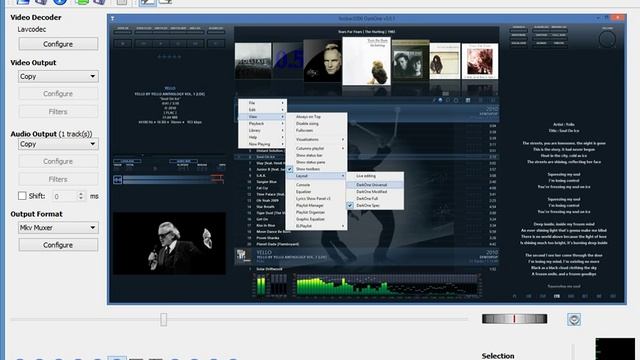Toggle the checked Show toolbars entry
The height and width of the screenshot is (360, 640).
click(x=316, y=169)
